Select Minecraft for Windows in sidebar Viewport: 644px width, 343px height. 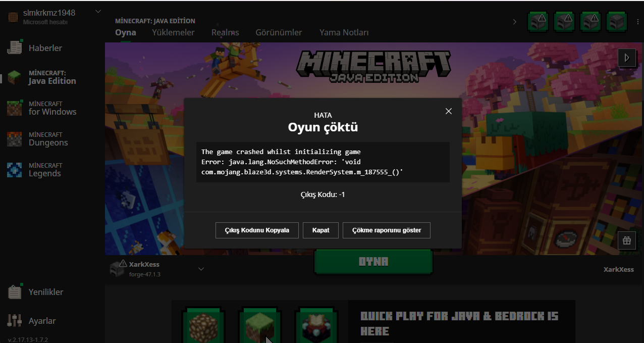pos(42,108)
